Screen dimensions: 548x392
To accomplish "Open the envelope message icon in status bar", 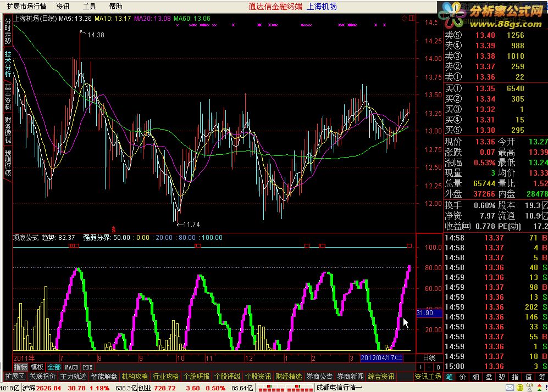I will (x=510, y=388).
